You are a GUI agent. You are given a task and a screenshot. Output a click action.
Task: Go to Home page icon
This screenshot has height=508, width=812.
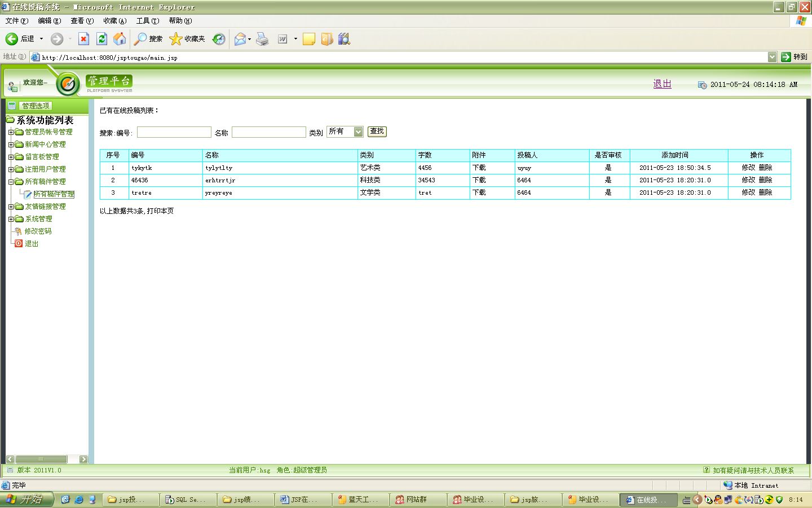pyautogui.click(x=120, y=39)
